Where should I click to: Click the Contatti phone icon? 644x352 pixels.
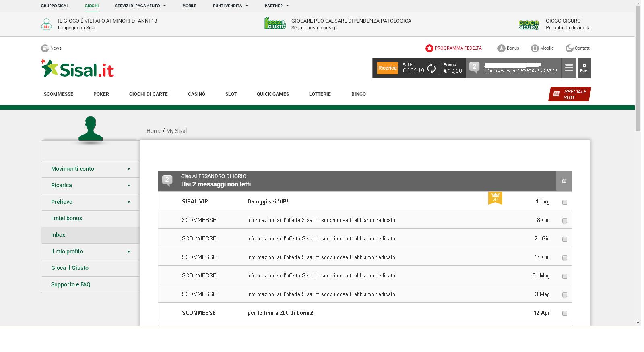pyautogui.click(x=569, y=48)
